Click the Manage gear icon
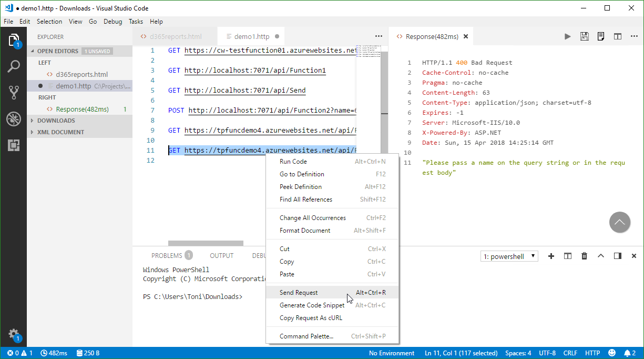Image resolution: width=644 pixels, height=359 pixels. click(13, 334)
